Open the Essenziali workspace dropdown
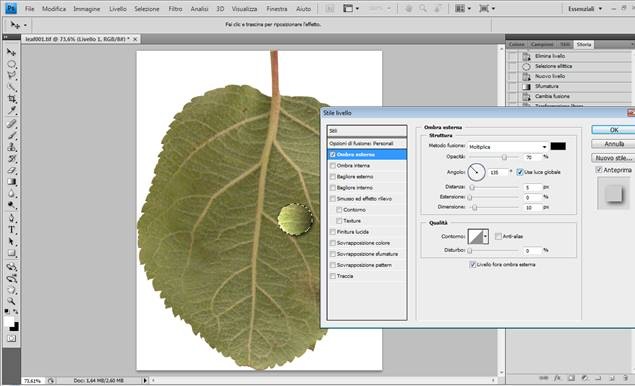This screenshot has width=635, height=386. pos(584,9)
